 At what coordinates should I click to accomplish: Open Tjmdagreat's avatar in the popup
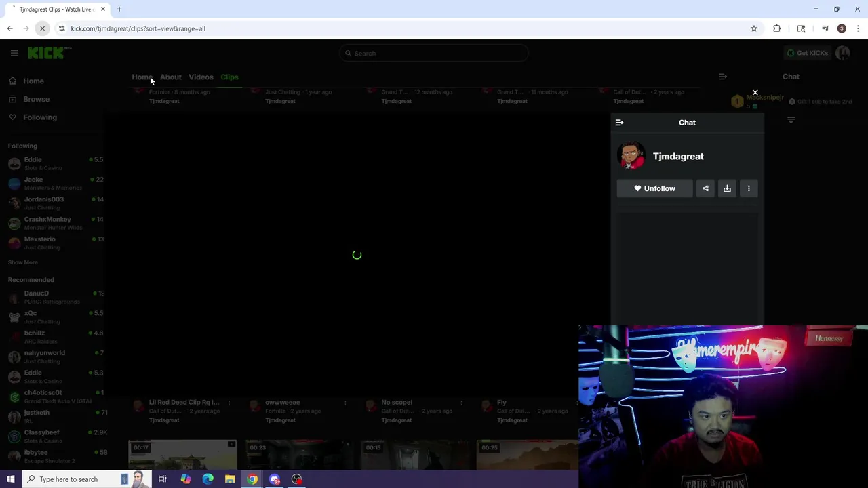[631, 156]
